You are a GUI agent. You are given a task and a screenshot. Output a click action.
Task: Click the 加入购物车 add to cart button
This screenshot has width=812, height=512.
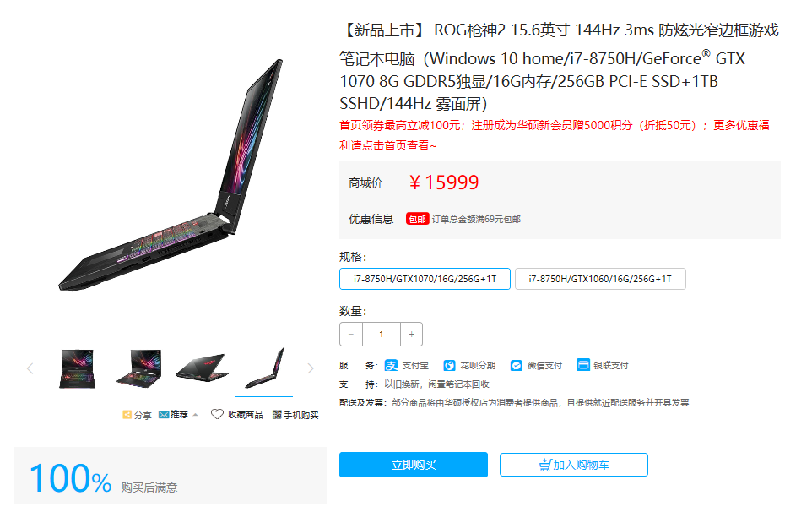(x=574, y=465)
